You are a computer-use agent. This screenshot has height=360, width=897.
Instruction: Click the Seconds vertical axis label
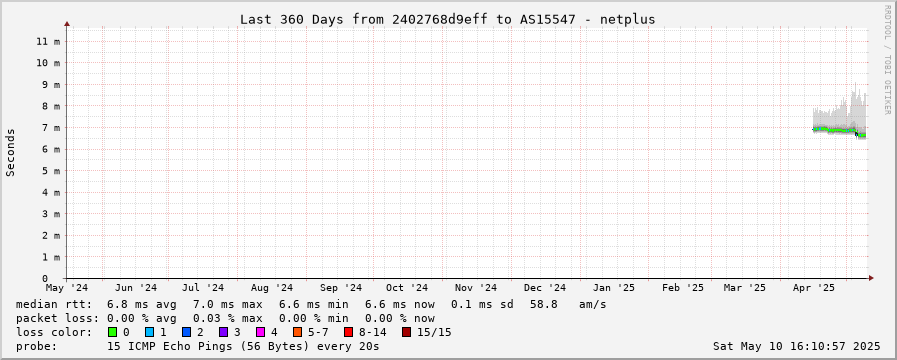(10, 152)
